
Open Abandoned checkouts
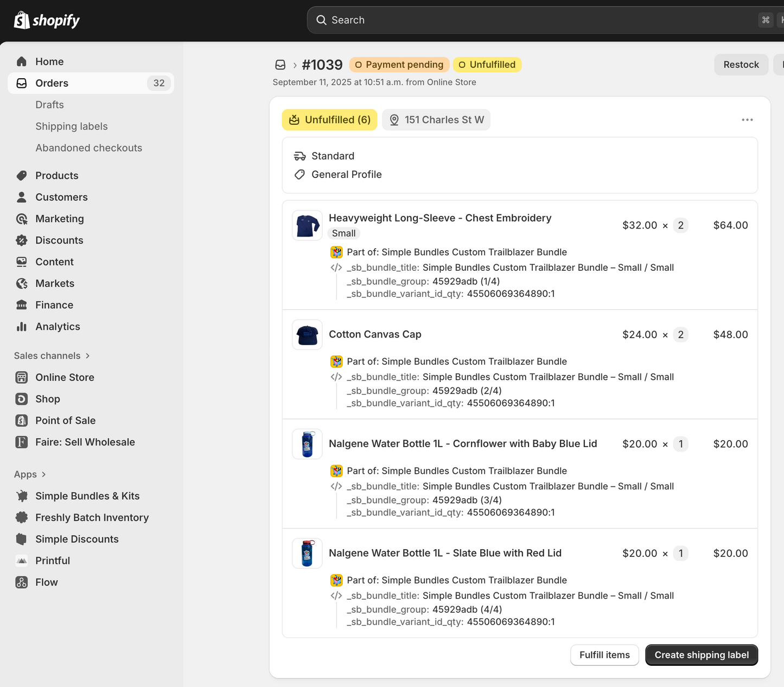(88, 148)
